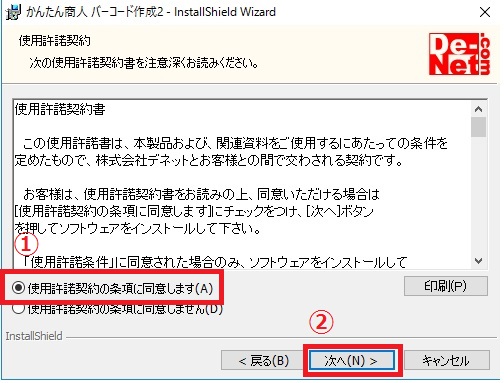Close the InstallShield Wizard window
This screenshot has width=504, height=383.
tap(485, 12)
